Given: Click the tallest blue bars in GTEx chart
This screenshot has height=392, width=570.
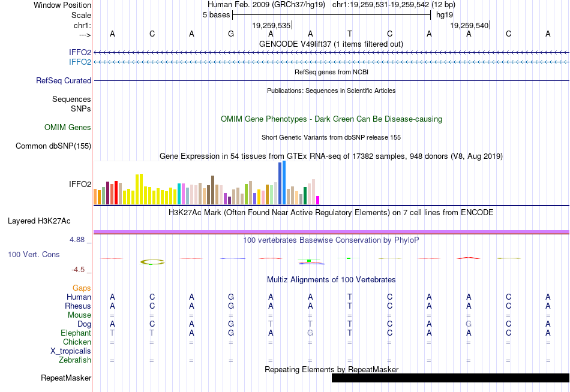Looking at the screenshot, I should click(x=282, y=183).
